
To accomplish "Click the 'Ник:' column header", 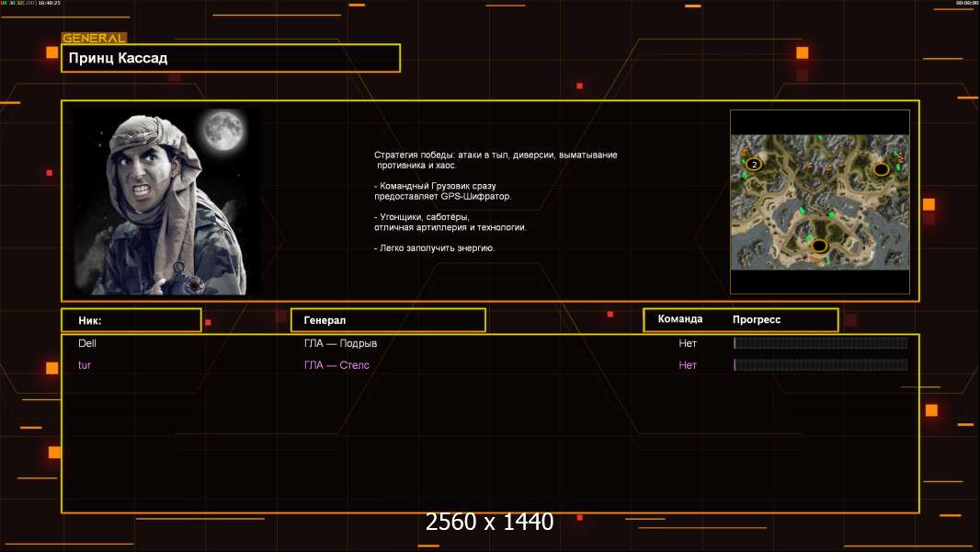I will tap(131, 320).
